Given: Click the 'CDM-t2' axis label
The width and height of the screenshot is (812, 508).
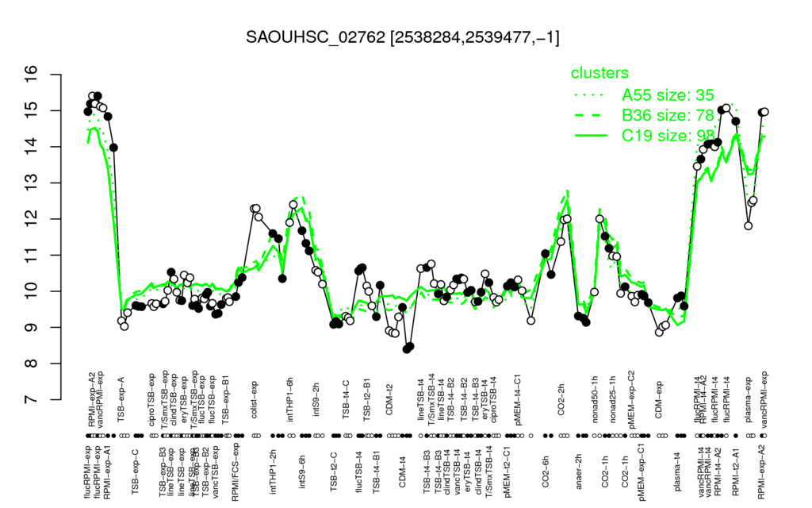Looking at the screenshot, I should (x=389, y=401).
